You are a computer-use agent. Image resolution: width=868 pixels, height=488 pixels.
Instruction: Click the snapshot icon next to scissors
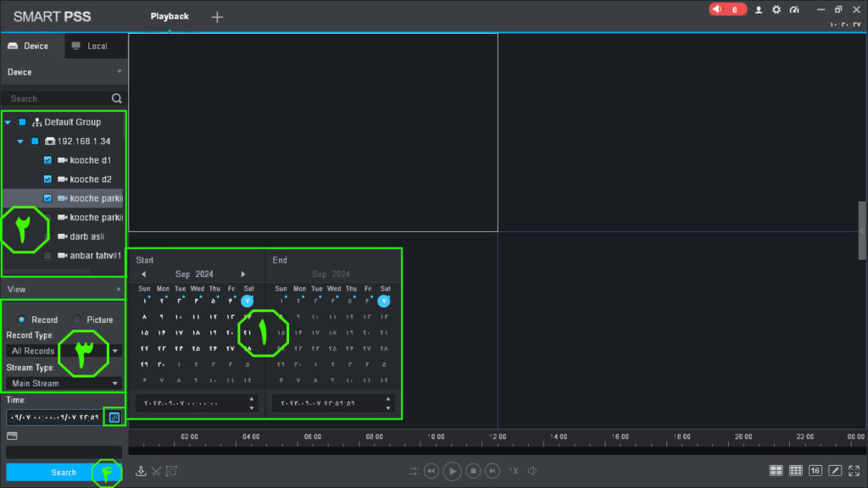click(x=171, y=471)
